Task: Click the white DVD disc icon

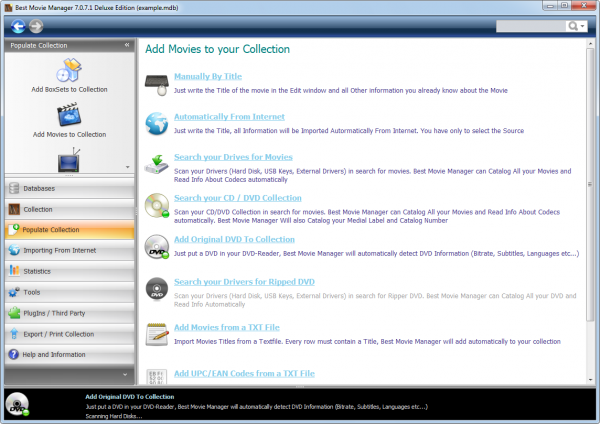Action: (157, 247)
